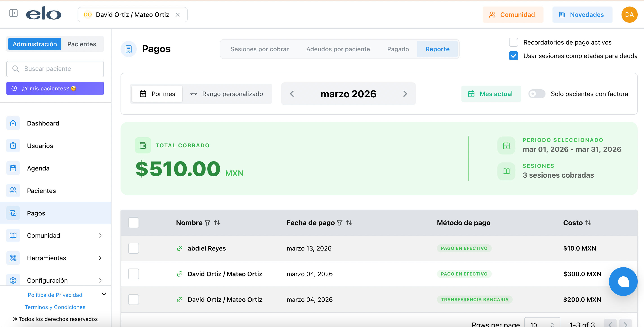Viewport: 644px width, 327px height.
Task: Open the Agenda calendar icon
Action: (13, 168)
